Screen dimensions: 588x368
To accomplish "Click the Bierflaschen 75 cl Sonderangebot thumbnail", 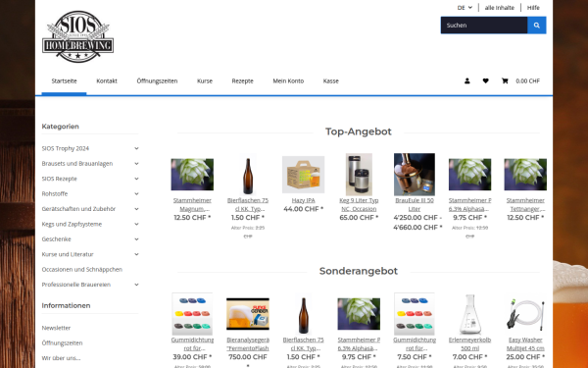I will (304, 314).
